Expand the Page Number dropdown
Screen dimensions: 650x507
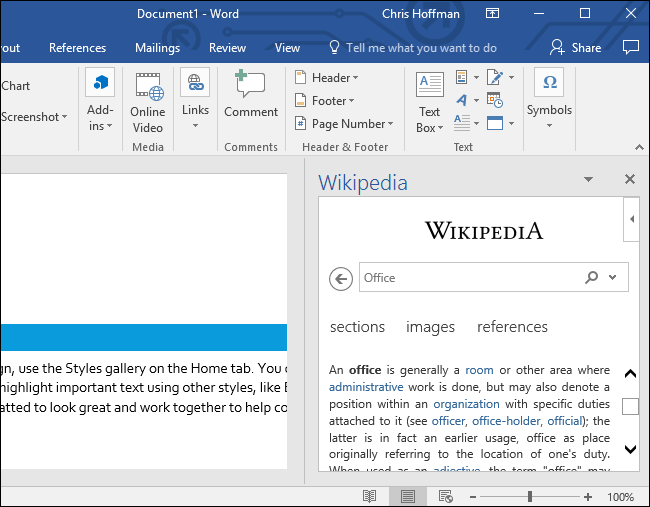point(390,124)
